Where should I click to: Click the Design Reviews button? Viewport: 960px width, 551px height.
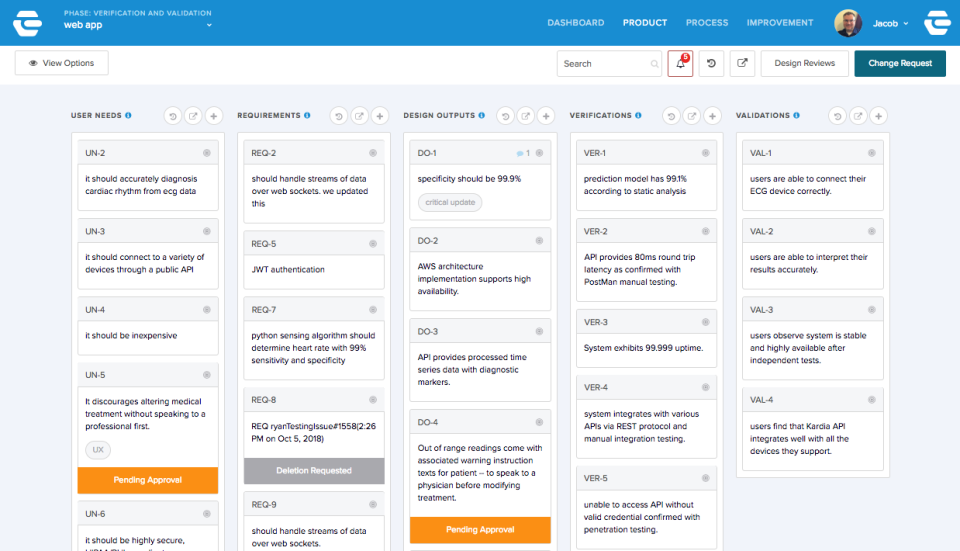tap(804, 63)
